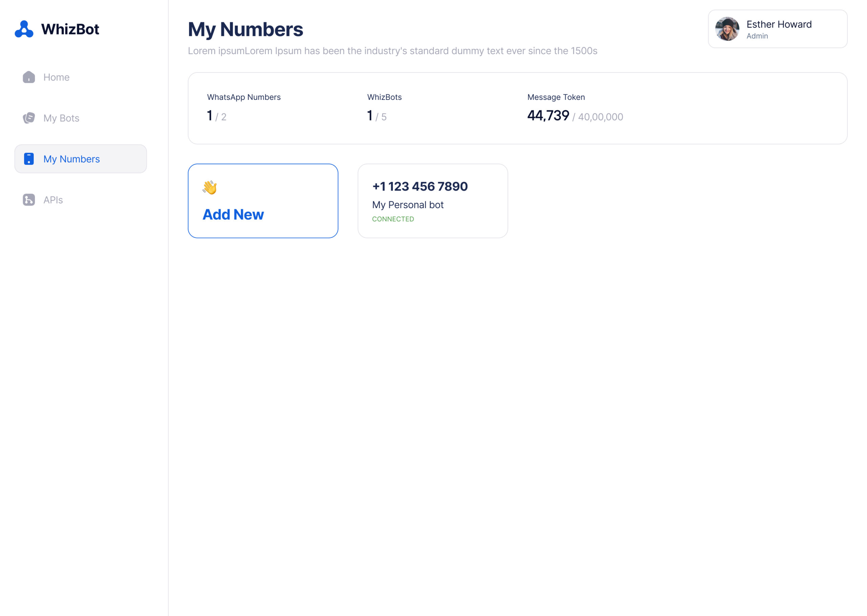867x616 pixels.
Task: Click the APIs sidebar icon
Action: 29,200
